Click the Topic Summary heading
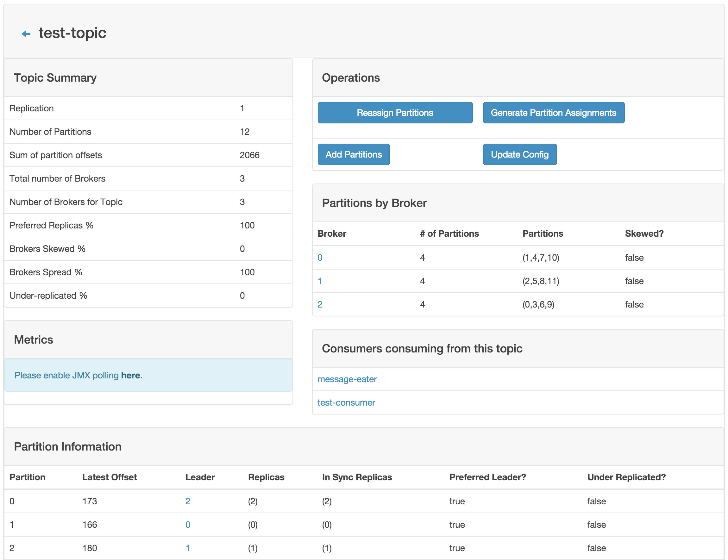This screenshot has height=560, width=728. click(55, 78)
